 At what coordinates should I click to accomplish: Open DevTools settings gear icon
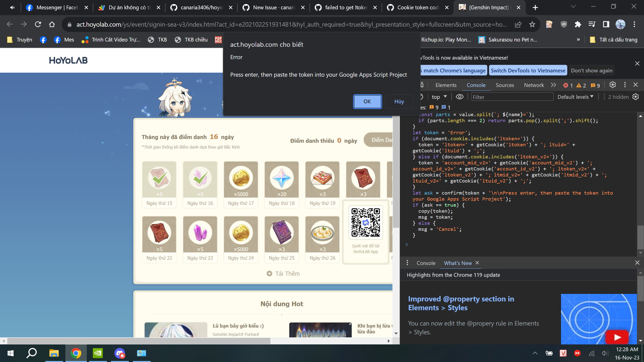pyautogui.click(x=613, y=85)
